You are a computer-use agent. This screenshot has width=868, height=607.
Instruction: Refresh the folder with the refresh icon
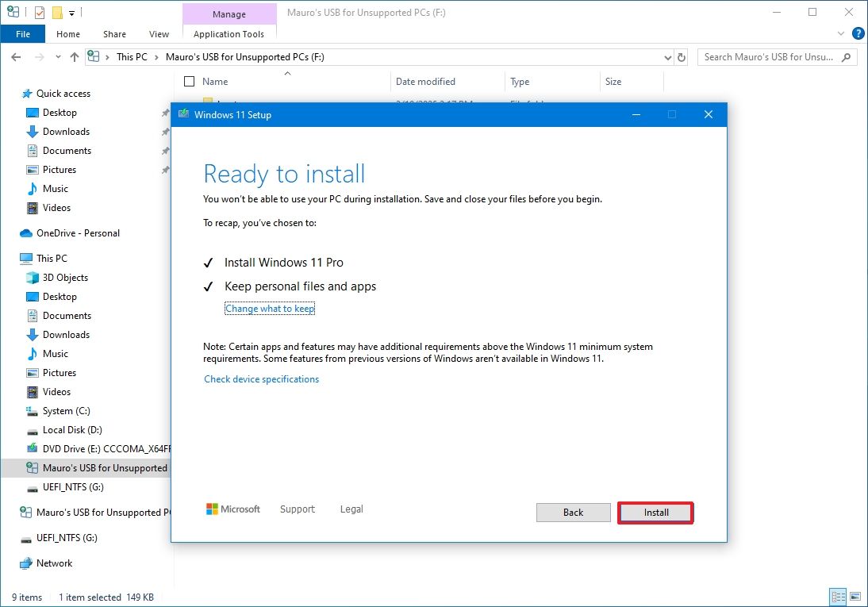coord(681,56)
